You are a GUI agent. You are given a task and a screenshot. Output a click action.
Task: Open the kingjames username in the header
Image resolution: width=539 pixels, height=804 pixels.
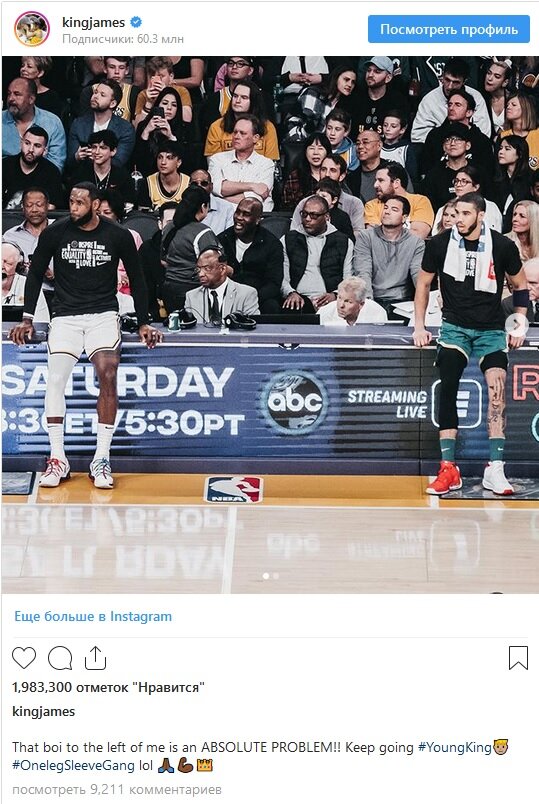pos(93,22)
